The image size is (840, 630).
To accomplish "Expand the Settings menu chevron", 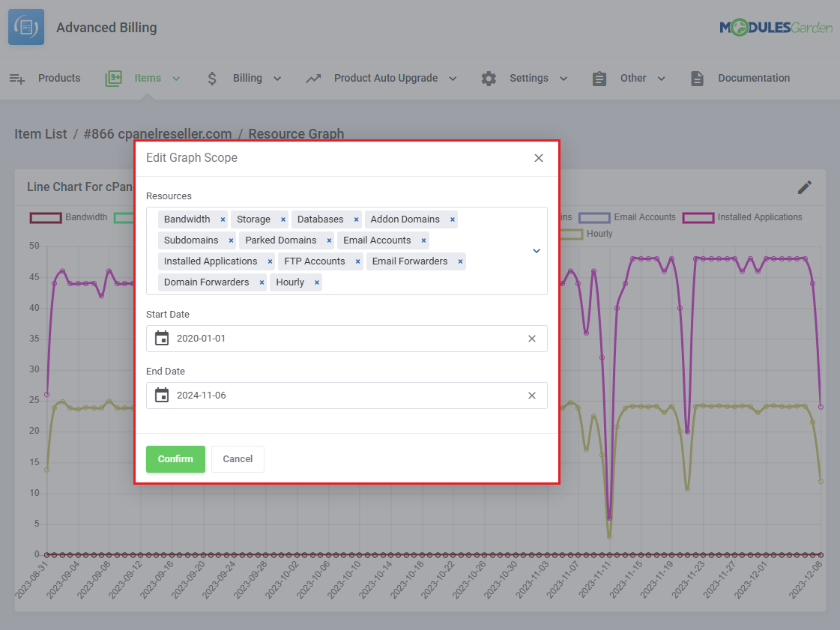I will tap(563, 79).
